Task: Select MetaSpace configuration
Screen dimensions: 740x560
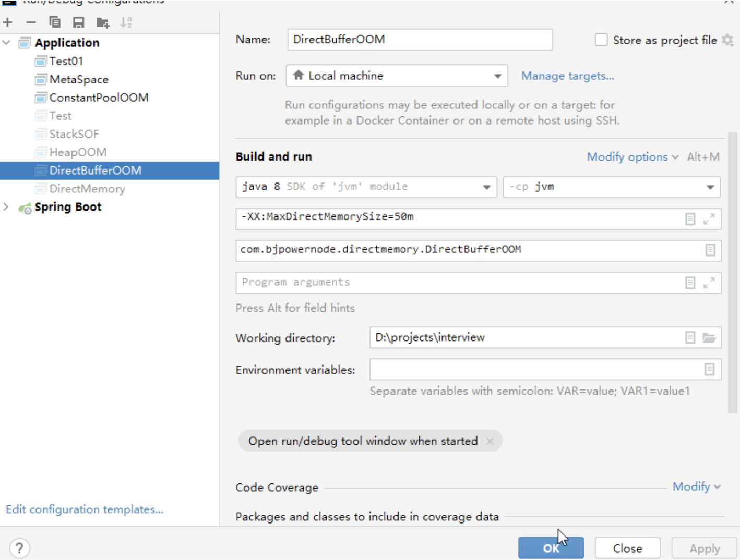Action: tap(79, 79)
